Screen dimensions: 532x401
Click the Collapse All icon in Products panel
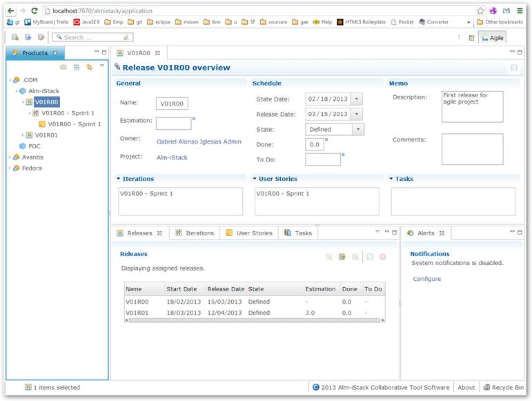pos(77,67)
